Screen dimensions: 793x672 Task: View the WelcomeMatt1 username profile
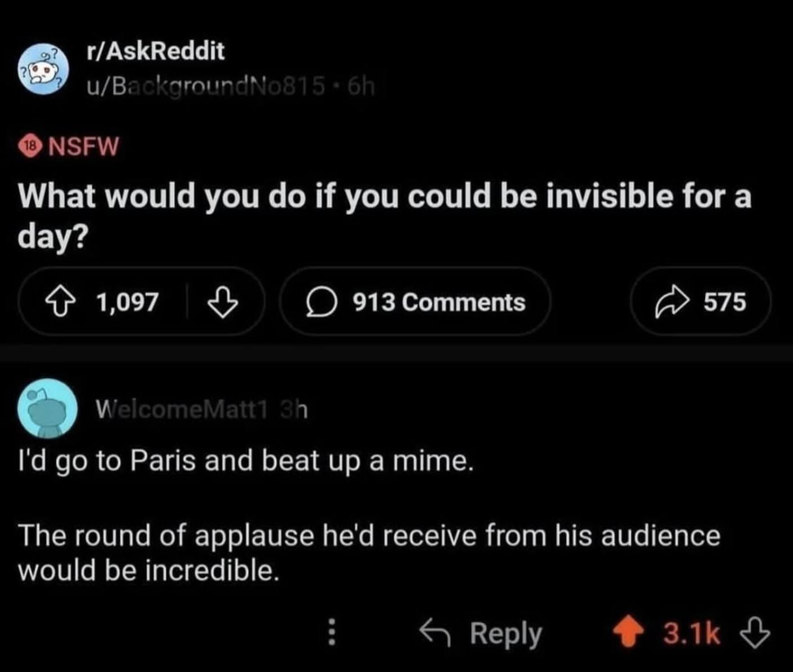(x=180, y=409)
